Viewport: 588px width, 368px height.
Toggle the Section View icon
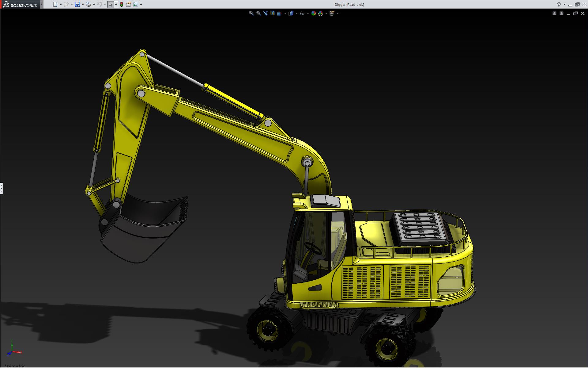[x=272, y=13]
